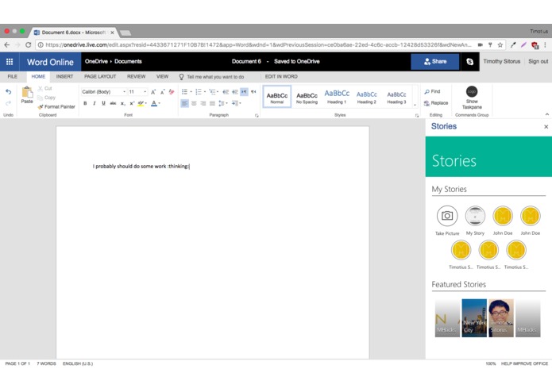The image size is (552, 392).
Task: Click the Share button
Action: tap(435, 62)
